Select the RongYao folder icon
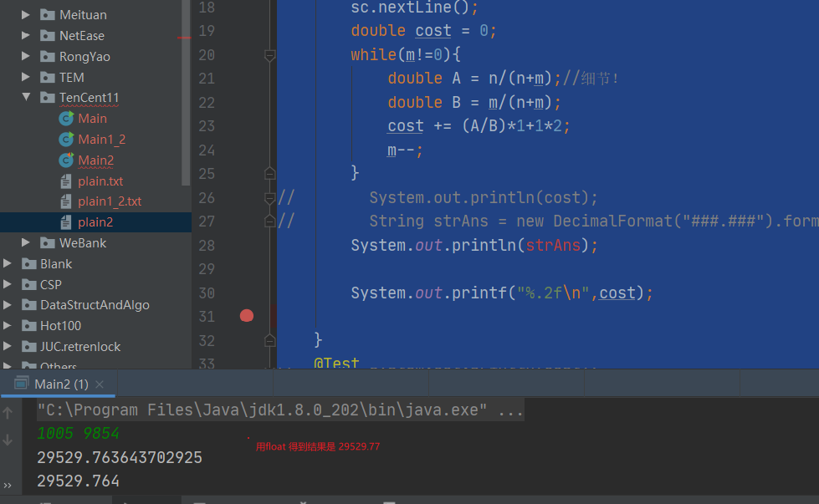This screenshot has width=819, height=504. coord(48,56)
